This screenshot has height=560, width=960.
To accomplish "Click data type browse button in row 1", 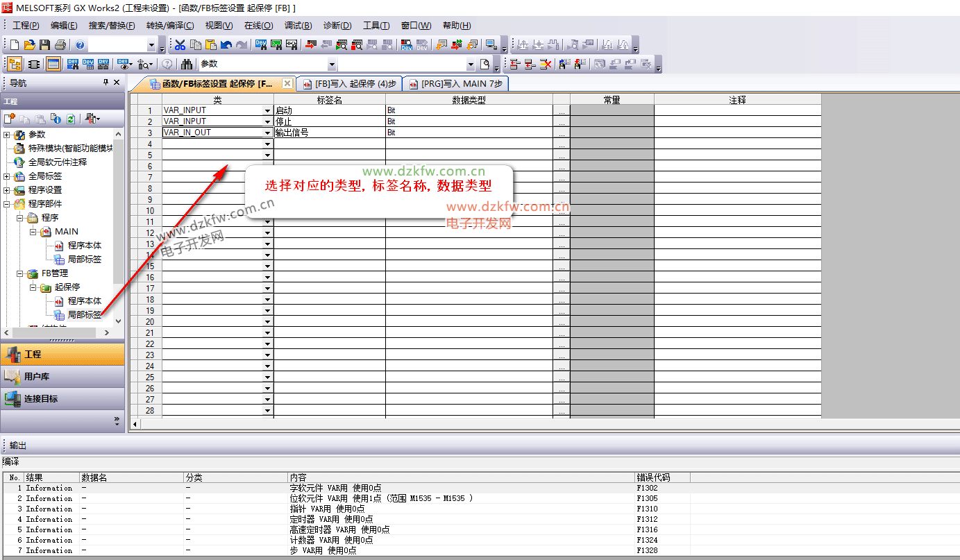I will pyautogui.click(x=561, y=111).
